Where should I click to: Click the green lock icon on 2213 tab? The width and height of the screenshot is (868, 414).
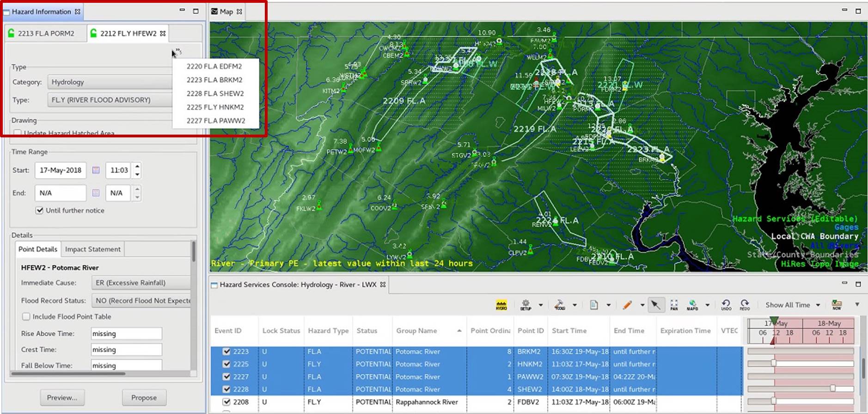coord(11,33)
